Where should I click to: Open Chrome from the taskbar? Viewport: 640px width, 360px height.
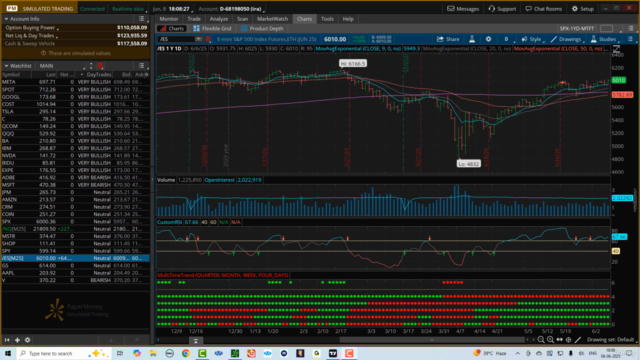click(x=186, y=353)
